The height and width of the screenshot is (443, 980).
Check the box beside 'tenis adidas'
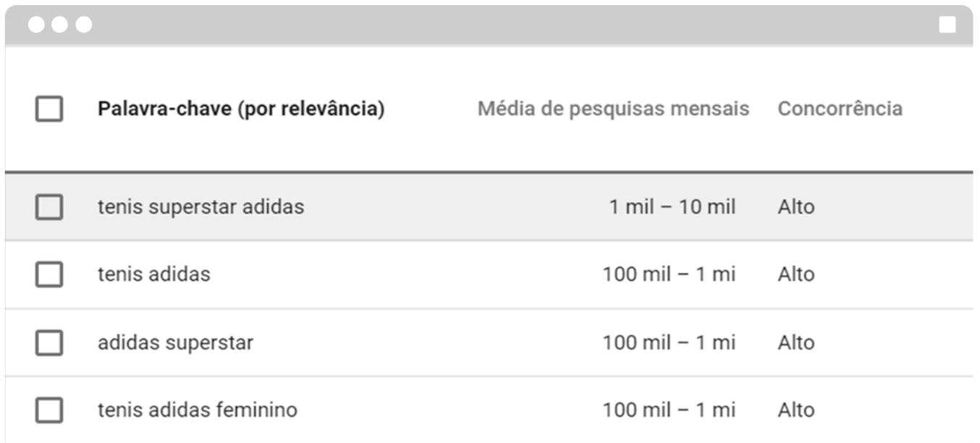coord(49,274)
